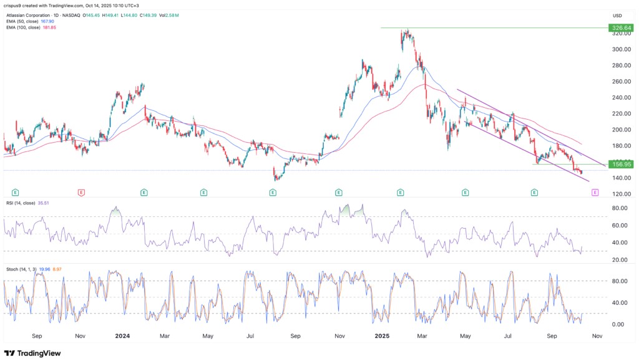Click the red earnings E marker

(x=80, y=193)
